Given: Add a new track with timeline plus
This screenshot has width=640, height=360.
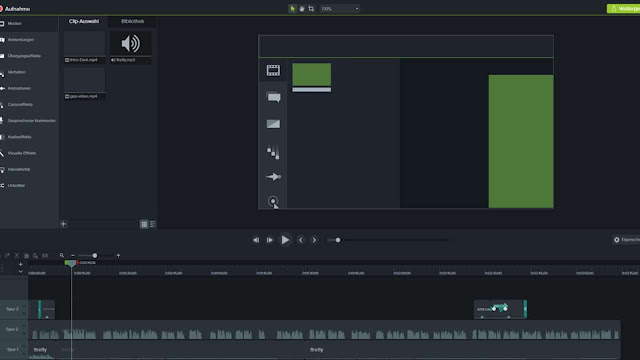Looking at the screenshot, I should pyautogui.click(x=20, y=264).
